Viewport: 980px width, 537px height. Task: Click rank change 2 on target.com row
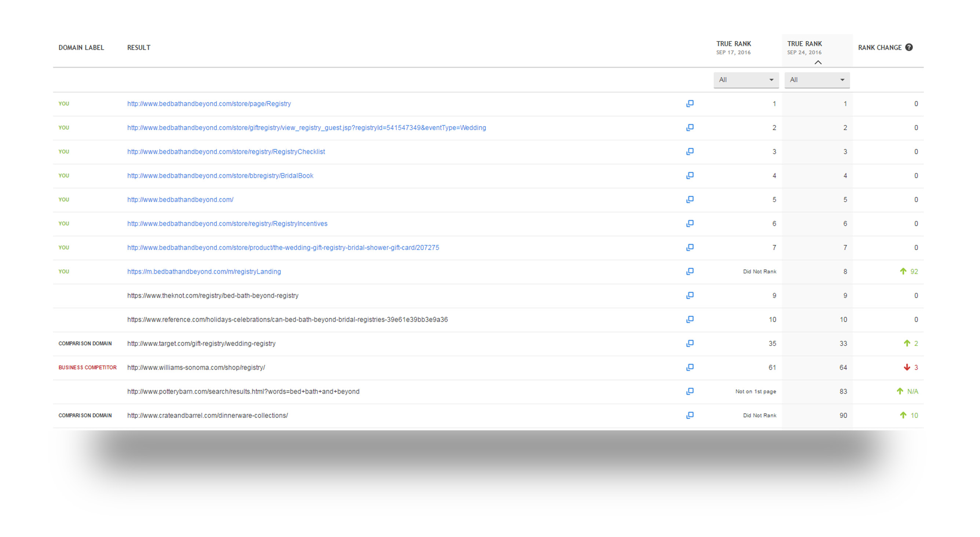tap(916, 343)
